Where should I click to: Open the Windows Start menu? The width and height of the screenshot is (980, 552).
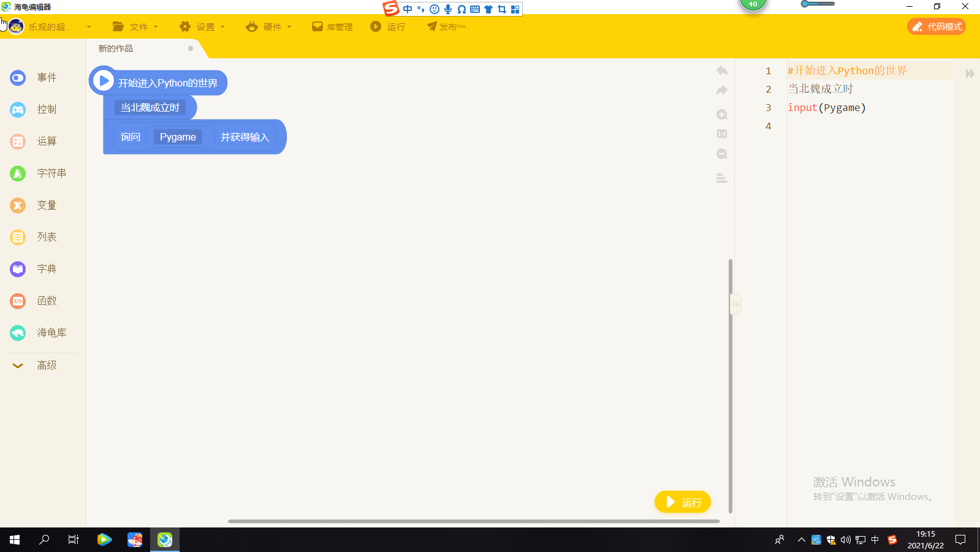click(15, 540)
